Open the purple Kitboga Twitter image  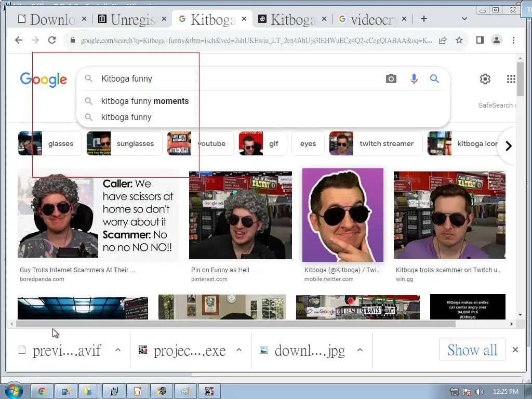tap(343, 215)
